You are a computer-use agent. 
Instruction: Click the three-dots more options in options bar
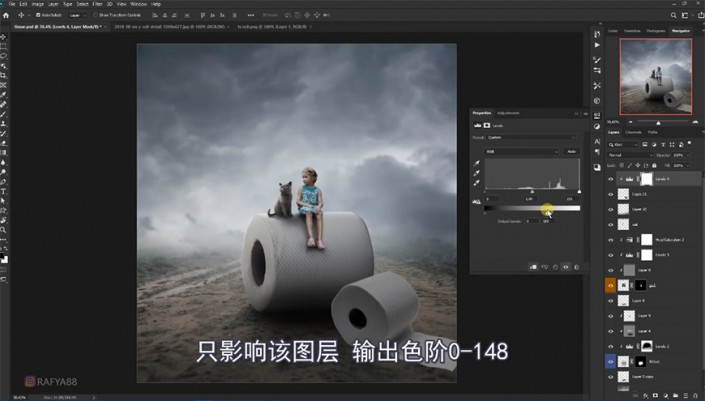(x=251, y=15)
